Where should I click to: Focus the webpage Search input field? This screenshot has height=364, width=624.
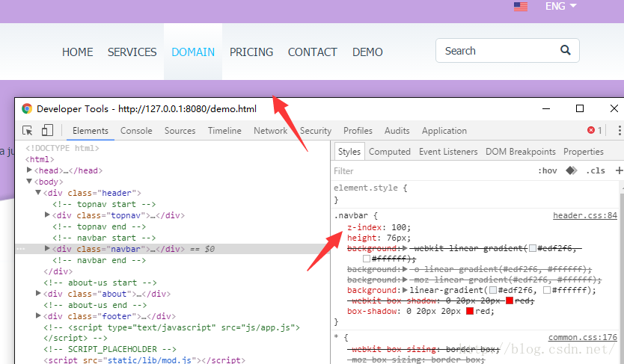pyautogui.click(x=507, y=51)
